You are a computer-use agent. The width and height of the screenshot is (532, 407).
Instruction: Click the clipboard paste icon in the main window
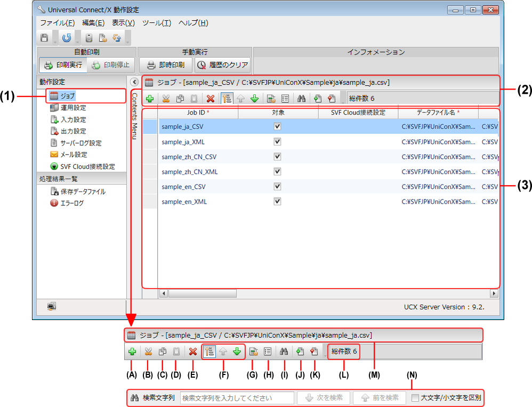(194, 99)
